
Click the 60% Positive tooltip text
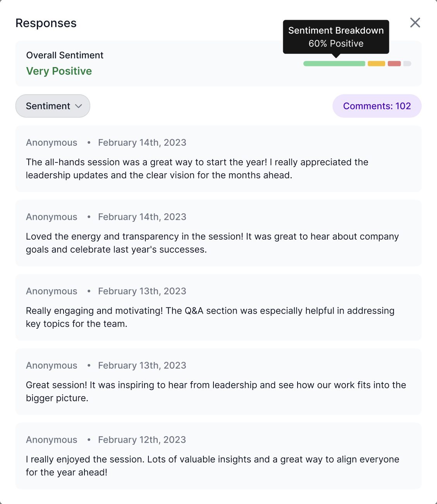336,43
